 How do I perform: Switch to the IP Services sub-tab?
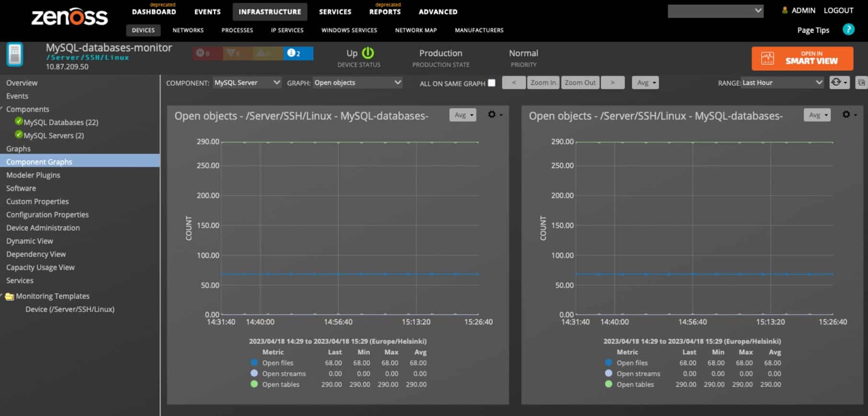(287, 30)
